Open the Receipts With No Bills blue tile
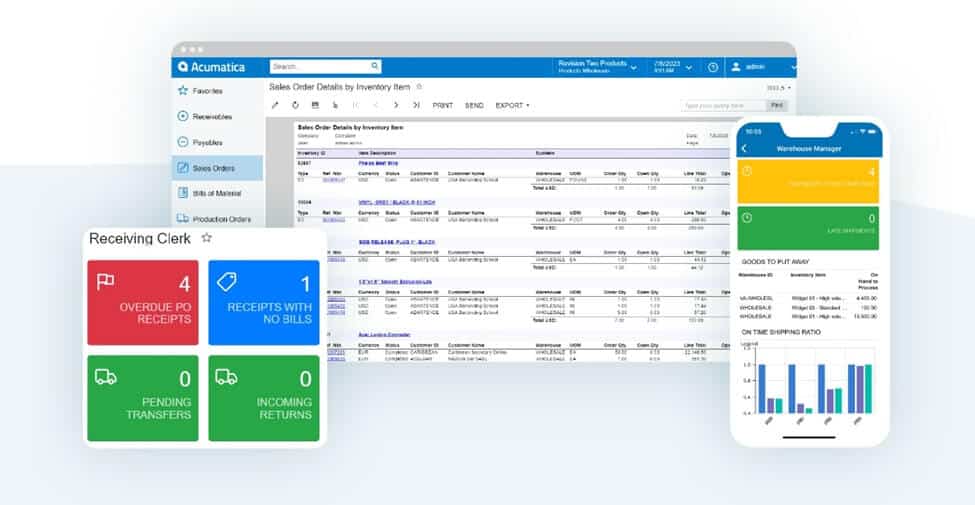 [x=264, y=302]
